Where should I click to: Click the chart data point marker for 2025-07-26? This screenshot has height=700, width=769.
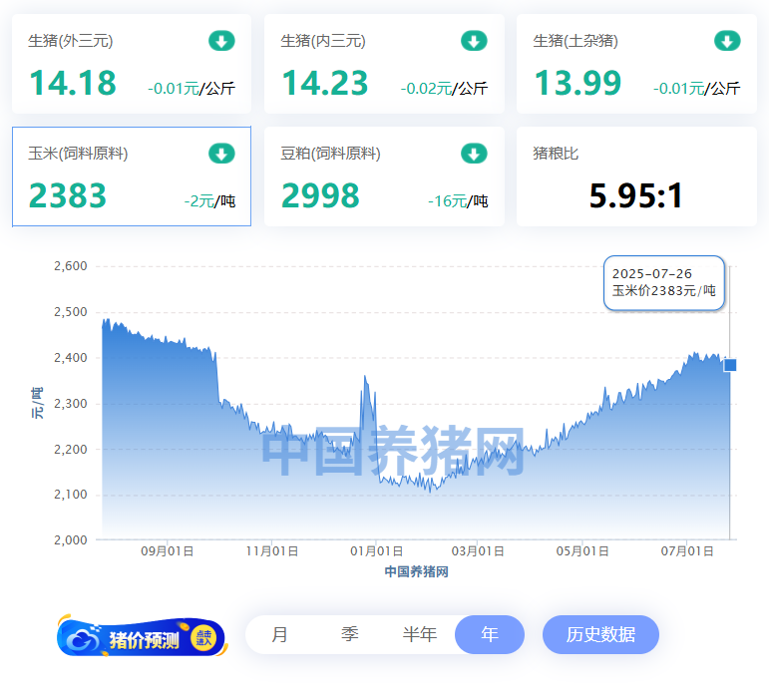[730, 365]
